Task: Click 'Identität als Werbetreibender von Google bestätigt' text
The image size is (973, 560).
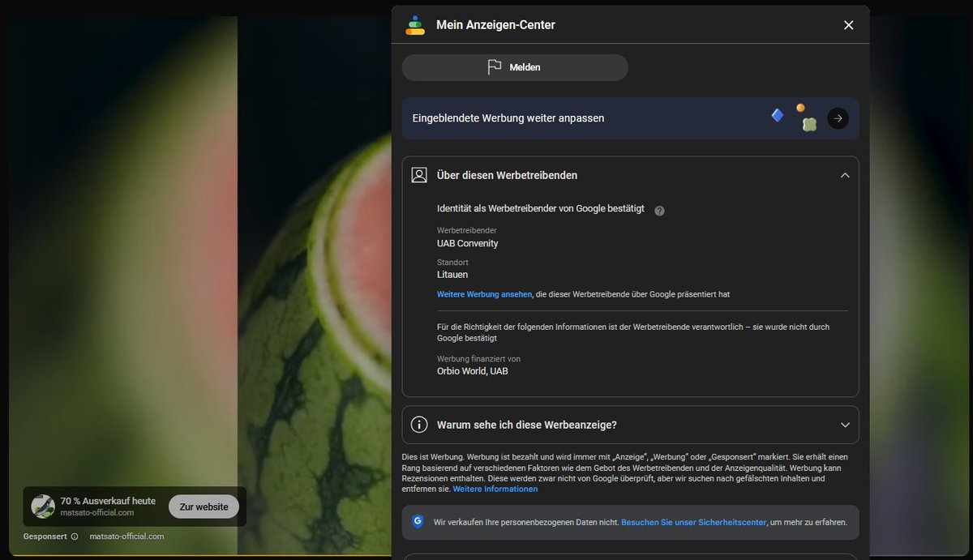Action: coord(541,208)
